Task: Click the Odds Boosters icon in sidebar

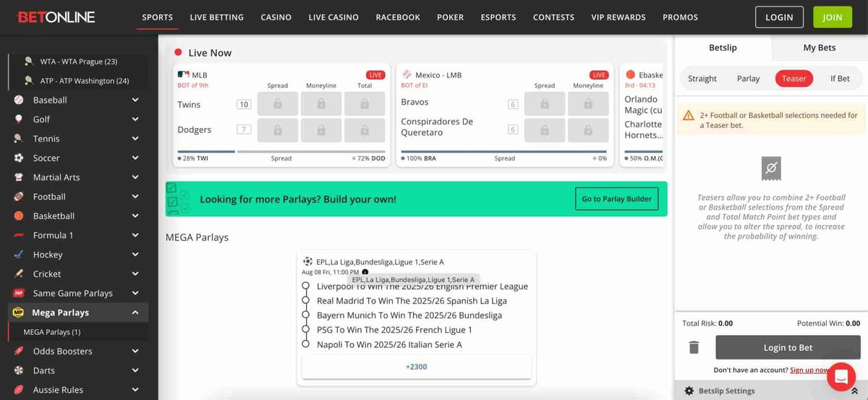Action: 19,351
